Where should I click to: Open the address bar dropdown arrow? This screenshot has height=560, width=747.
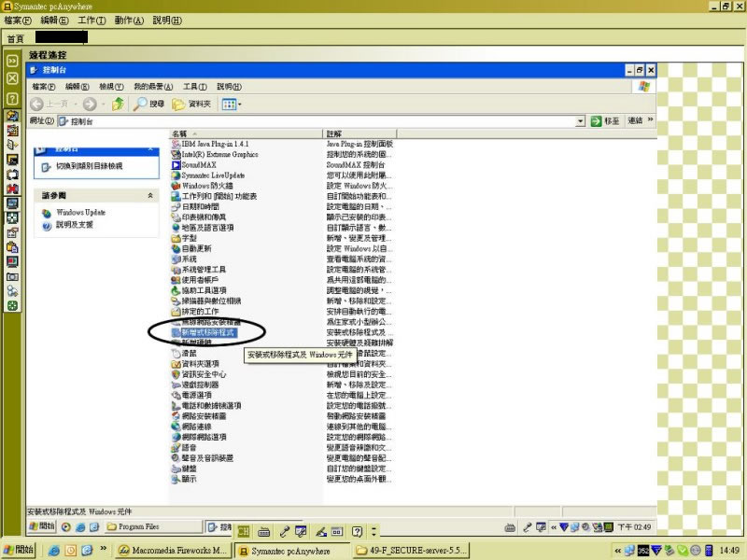(x=580, y=121)
